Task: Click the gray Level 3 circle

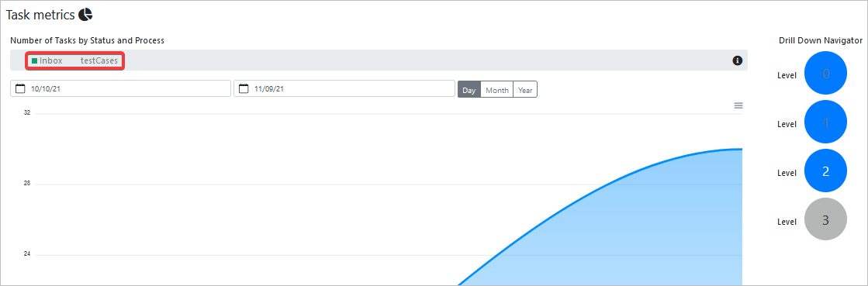Action: tap(825, 219)
